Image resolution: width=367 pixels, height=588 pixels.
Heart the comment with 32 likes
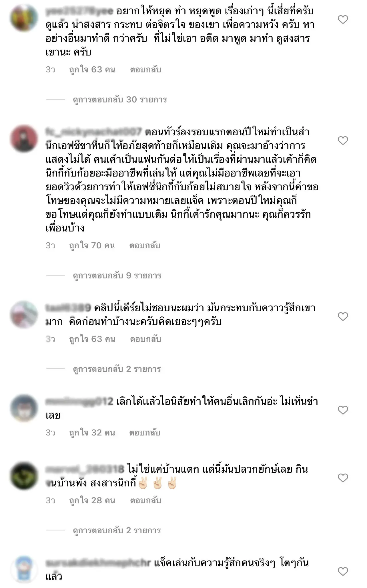point(343,410)
